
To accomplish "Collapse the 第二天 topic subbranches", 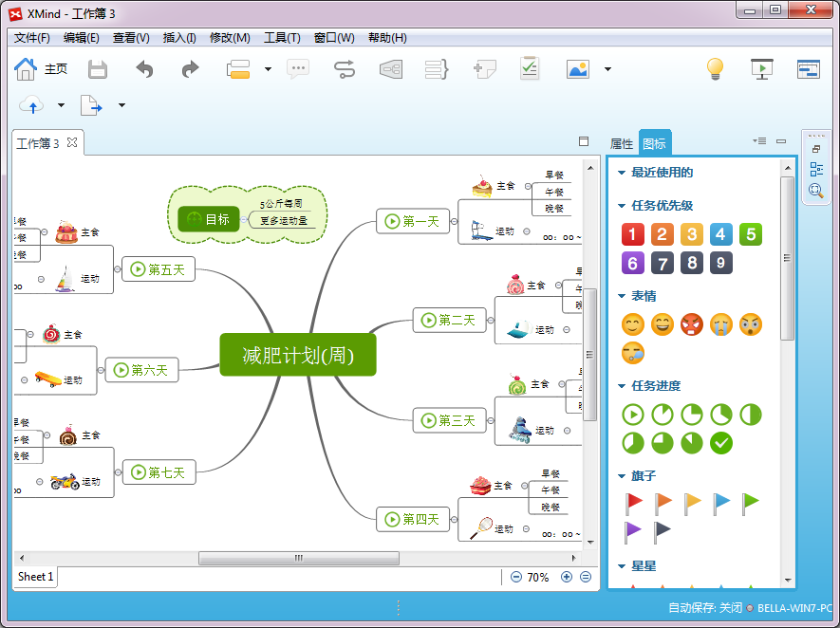I will [x=491, y=321].
